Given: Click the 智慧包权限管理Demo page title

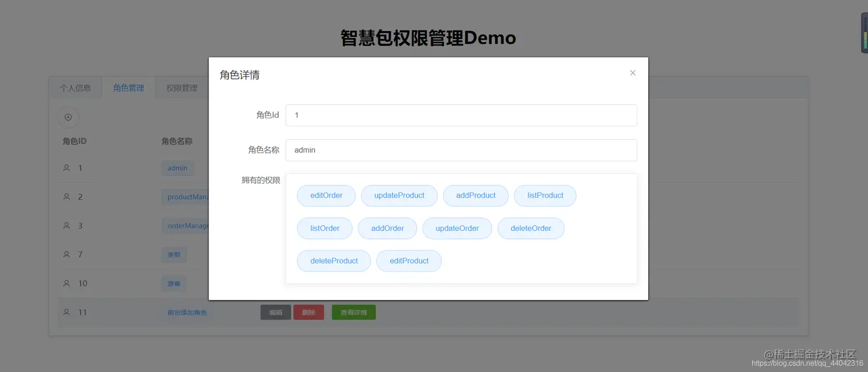Looking at the screenshot, I should pyautogui.click(x=428, y=38).
